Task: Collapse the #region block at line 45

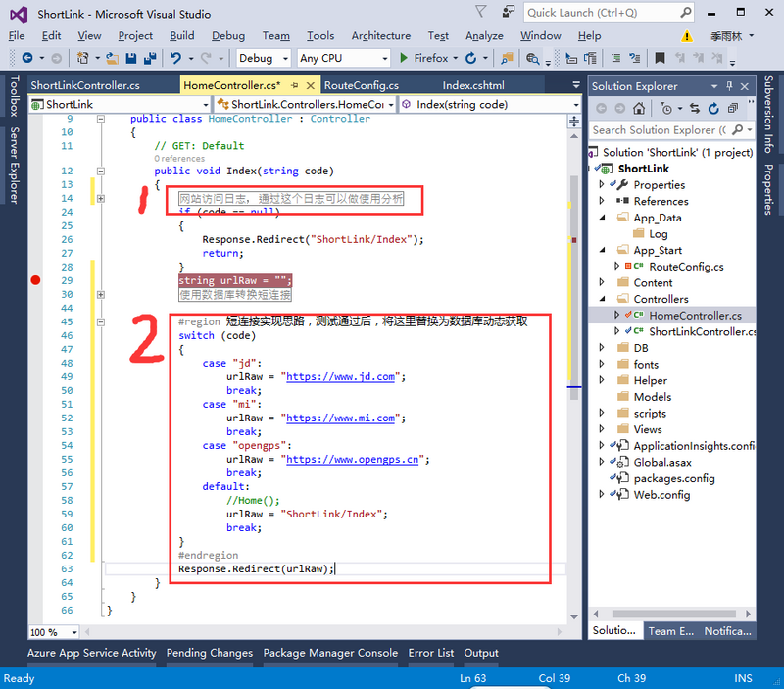Action: (x=101, y=322)
